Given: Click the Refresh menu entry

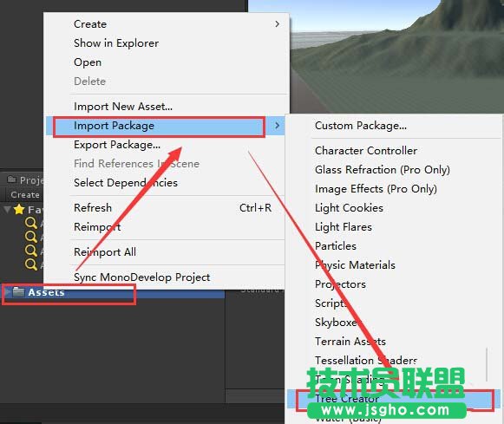Looking at the screenshot, I should 167,208.
